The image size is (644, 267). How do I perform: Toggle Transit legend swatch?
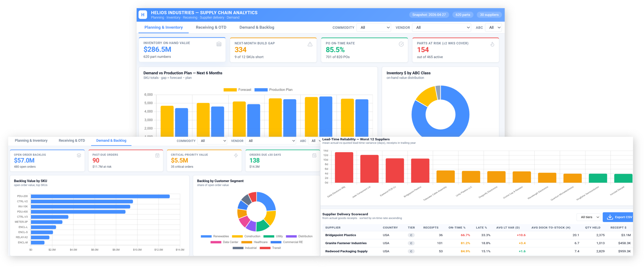click(x=265, y=248)
